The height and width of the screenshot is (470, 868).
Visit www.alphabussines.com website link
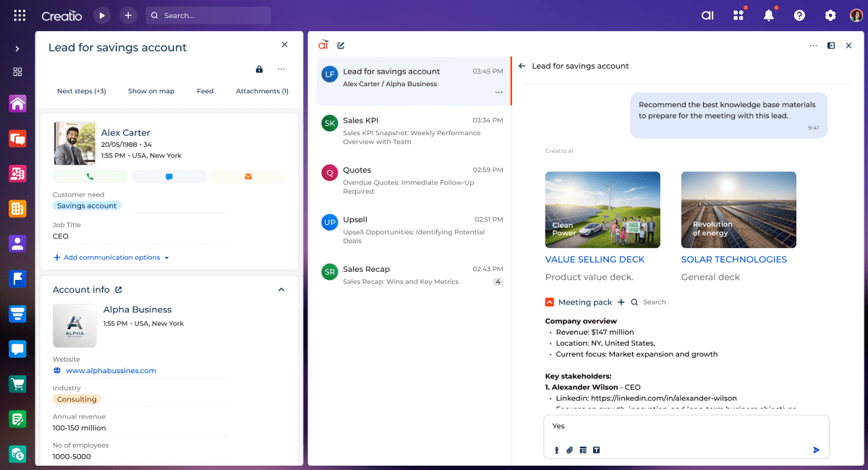[111, 371]
